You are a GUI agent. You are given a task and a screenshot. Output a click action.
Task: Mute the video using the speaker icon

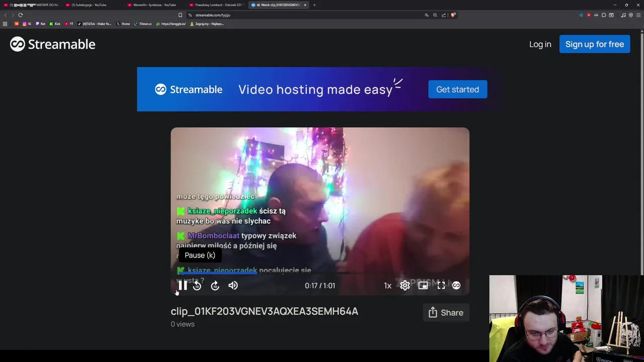(233, 286)
